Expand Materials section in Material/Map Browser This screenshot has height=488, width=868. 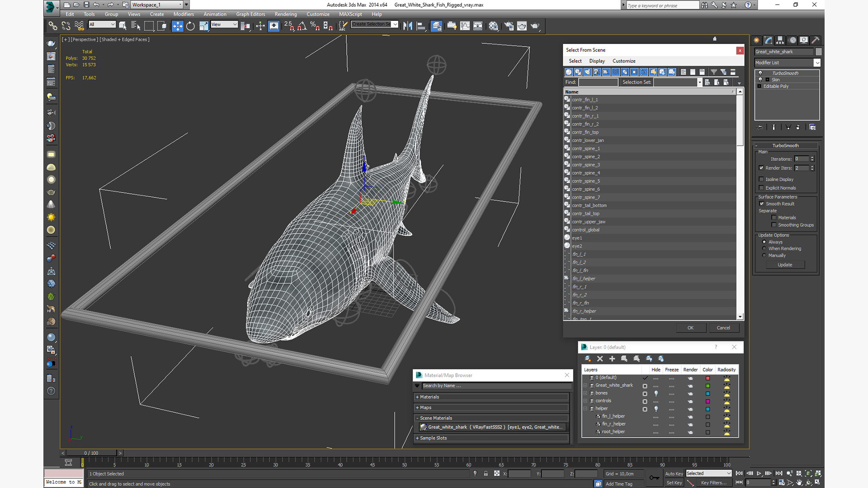point(491,397)
